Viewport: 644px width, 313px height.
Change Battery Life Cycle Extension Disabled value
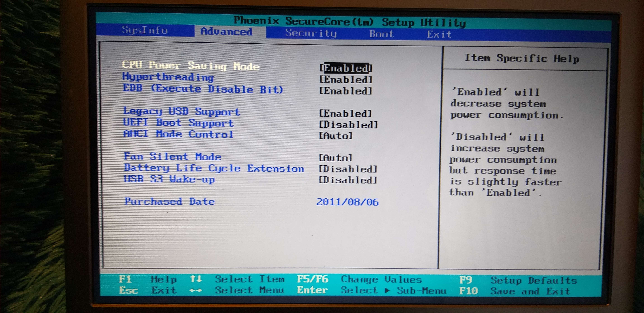(348, 169)
